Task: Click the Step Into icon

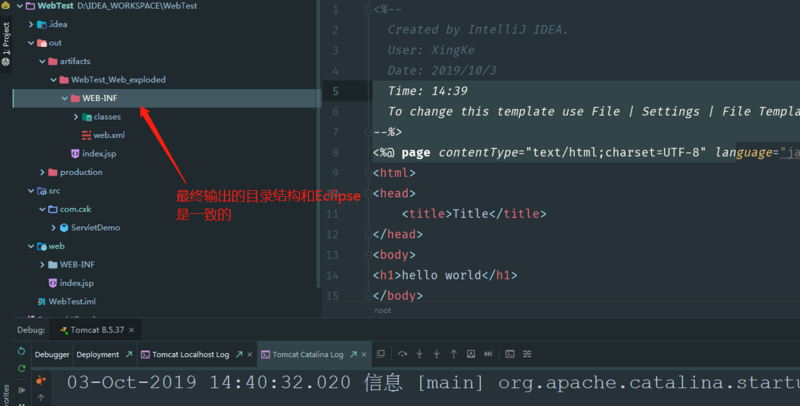Action: tap(419, 354)
